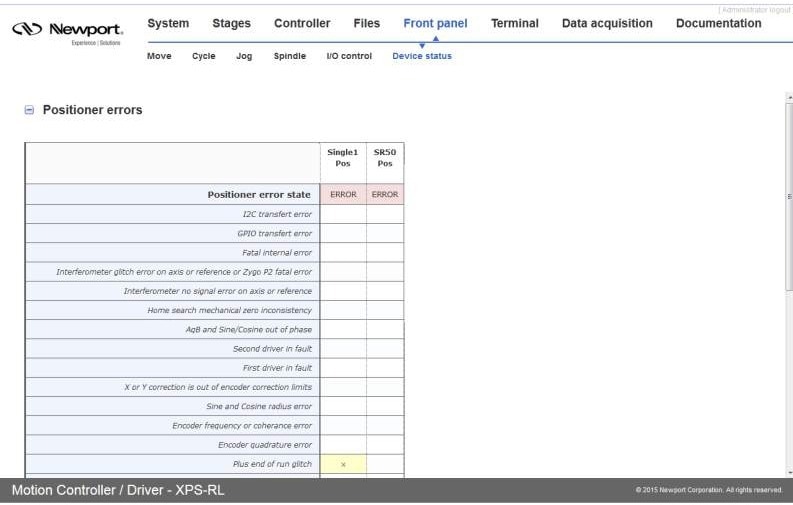Screen dimensions: 793x505
Task: Select the Front panel menu
Action: (435, 23)
